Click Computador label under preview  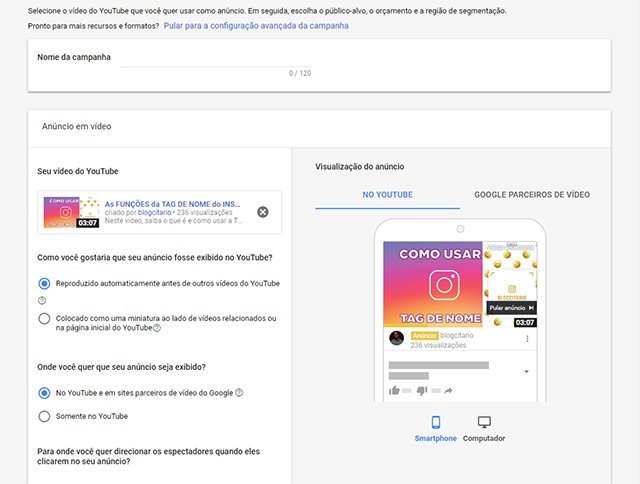(484, 438)
